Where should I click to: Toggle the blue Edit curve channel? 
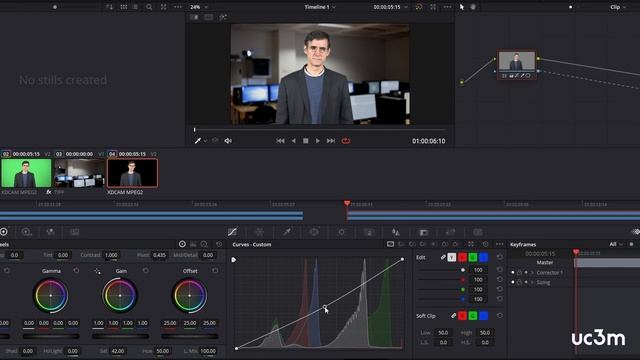click(483, 257)
